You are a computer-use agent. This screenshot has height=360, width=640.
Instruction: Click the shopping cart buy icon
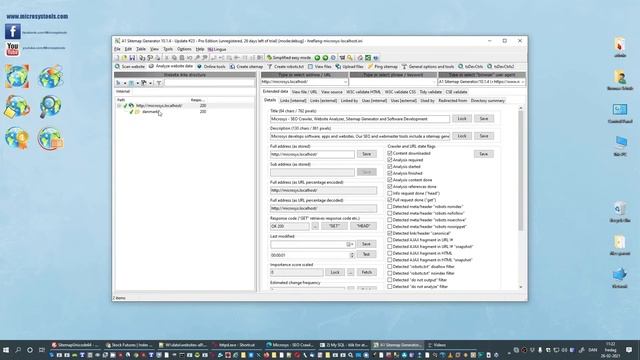coord(342,58)
